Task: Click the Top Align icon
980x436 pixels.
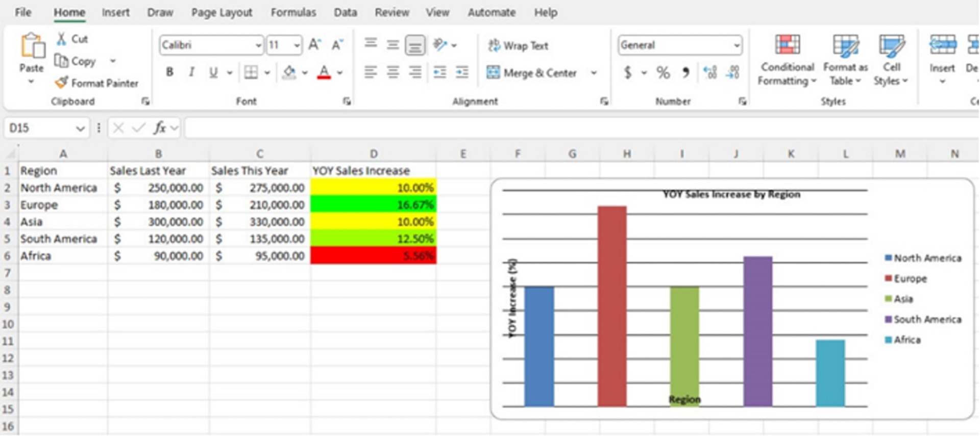Action: point(371,44)
